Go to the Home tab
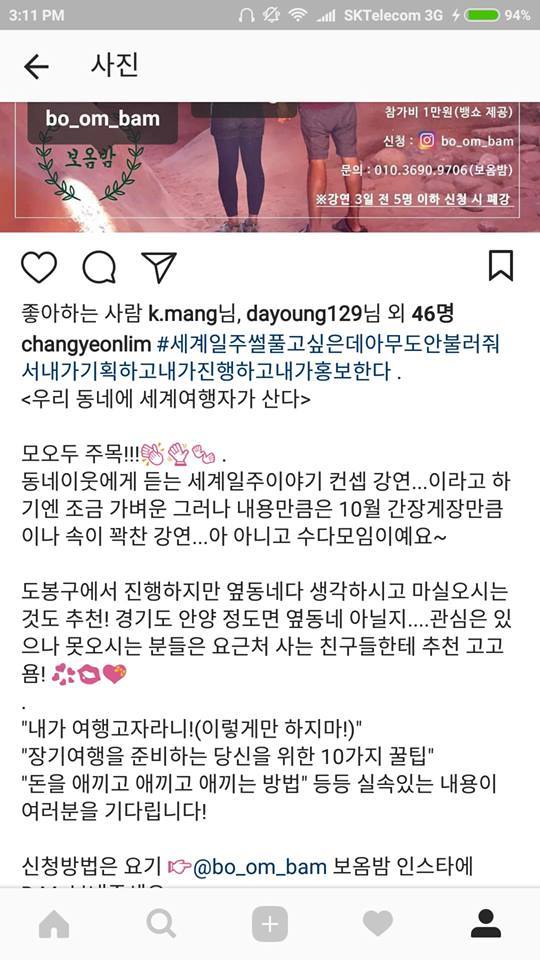This screenshot has width=540, height=960. (x=54, y=923)
